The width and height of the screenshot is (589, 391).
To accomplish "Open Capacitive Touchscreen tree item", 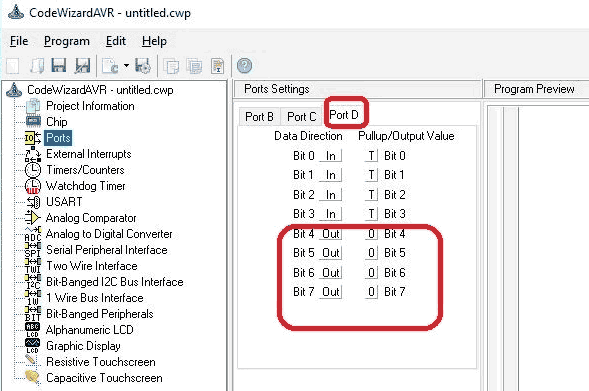I will click(x=104, y=378).
